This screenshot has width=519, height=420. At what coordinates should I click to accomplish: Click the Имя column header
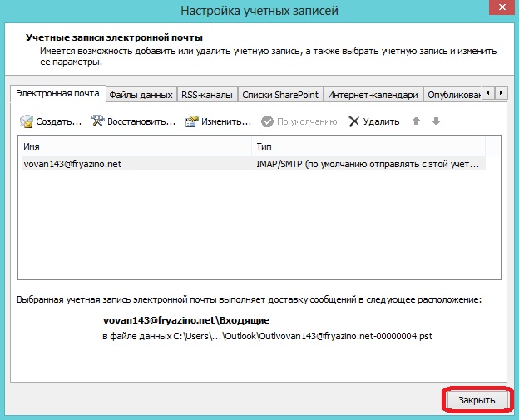click(135, 146)
